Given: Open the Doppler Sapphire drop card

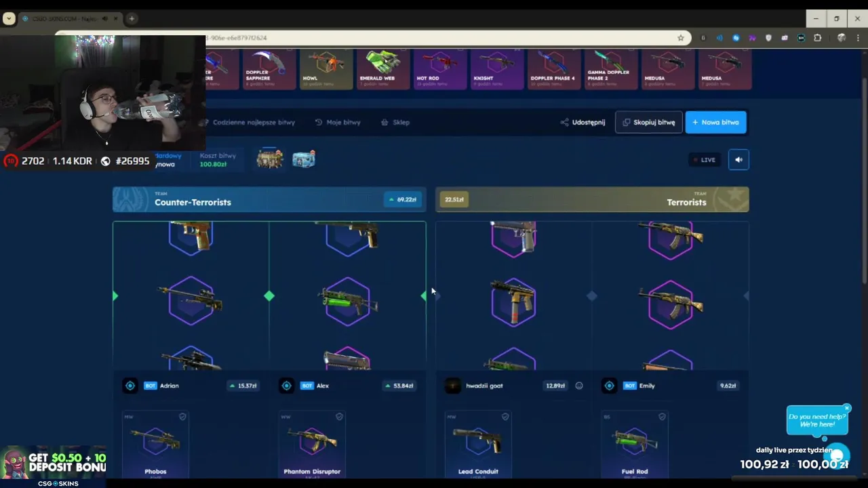Looking at the screenshot, I should click(x=269, y=70).
